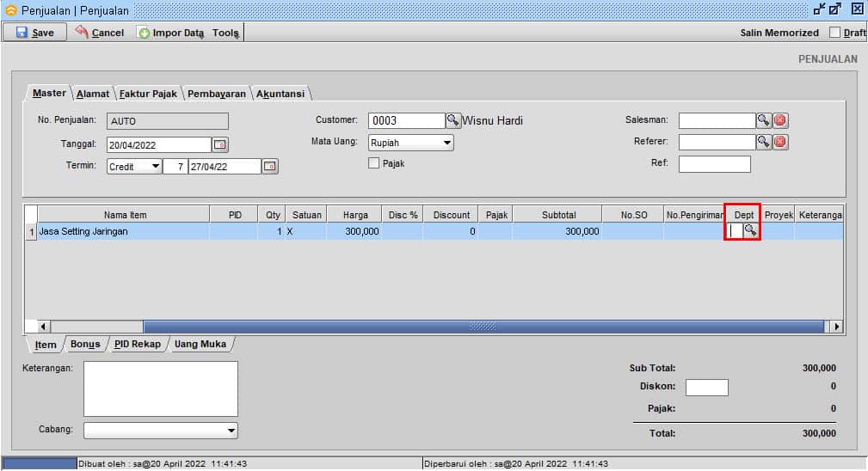Click the Cancel button
The image size is (868, 471).
tap(100, 33)
